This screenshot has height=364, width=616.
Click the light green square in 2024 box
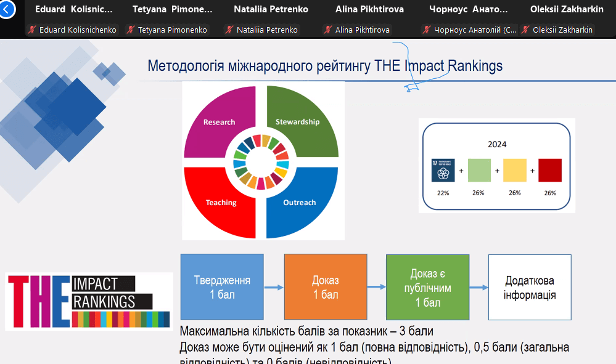pyautogui.click(x=479, y=170)
